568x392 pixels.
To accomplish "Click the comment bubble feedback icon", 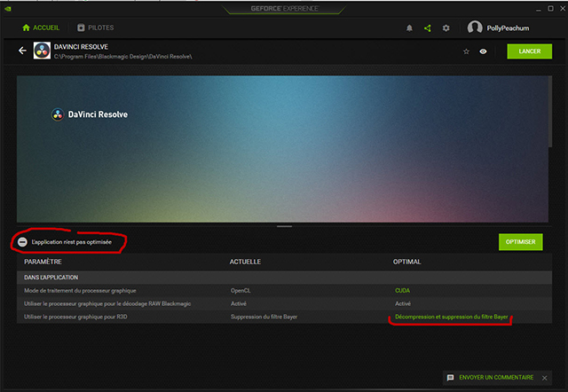I will [x=450, y=378].
